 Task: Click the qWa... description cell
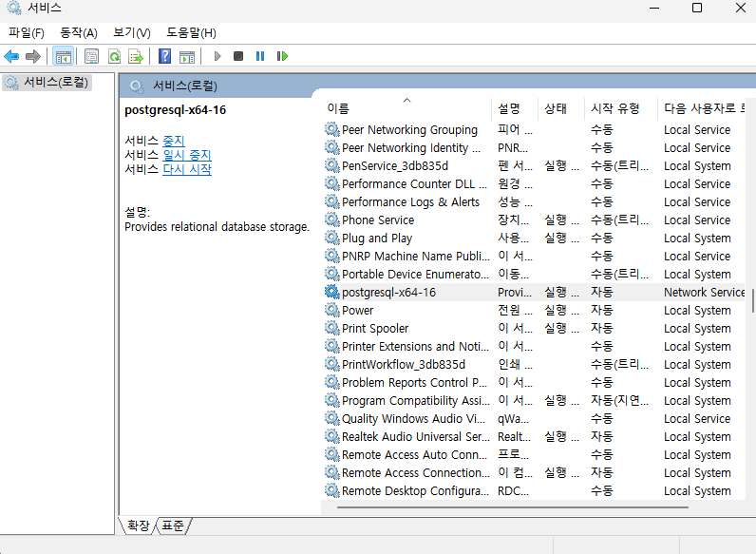pyautogui.click(x=513, y=418)
